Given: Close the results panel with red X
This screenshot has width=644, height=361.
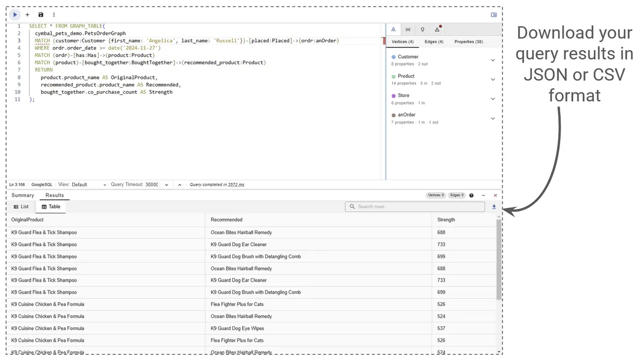Looking at the screenshot, I should coord(495,196).
